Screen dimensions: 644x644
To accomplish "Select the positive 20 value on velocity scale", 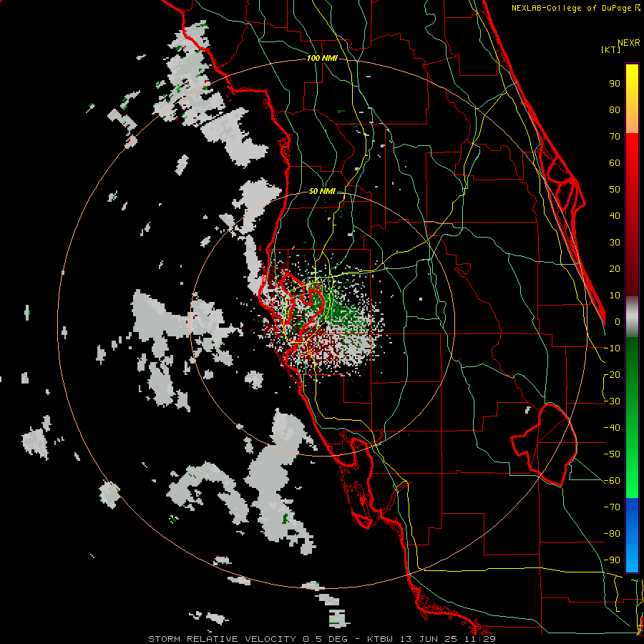I will coord(615,269).
